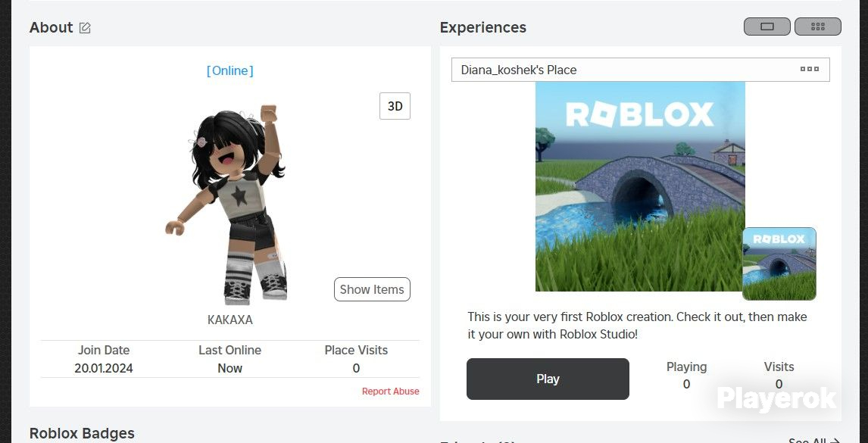The image size is (868, 443).
Task: Click the KAKAXA description text
Action: 229,320
